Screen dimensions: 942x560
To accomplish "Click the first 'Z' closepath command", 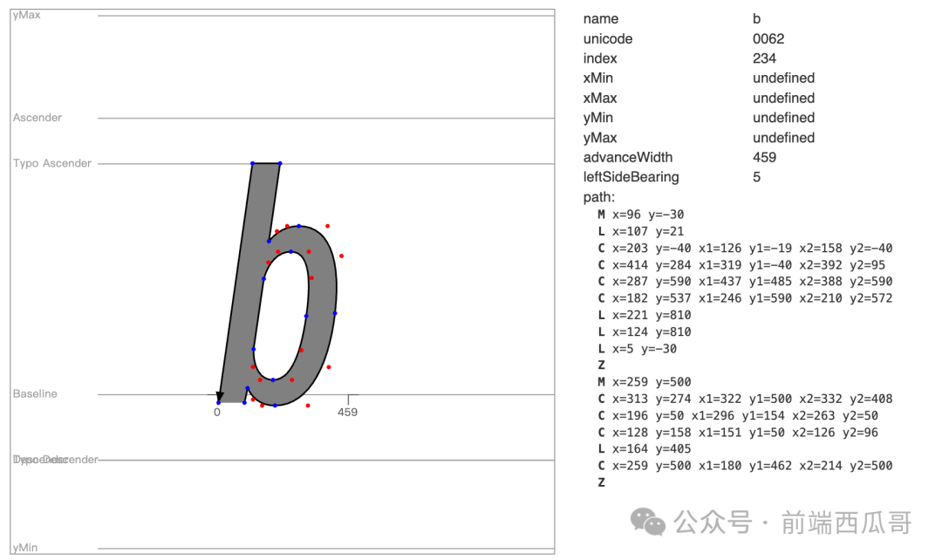I will [x=600, y=365].
